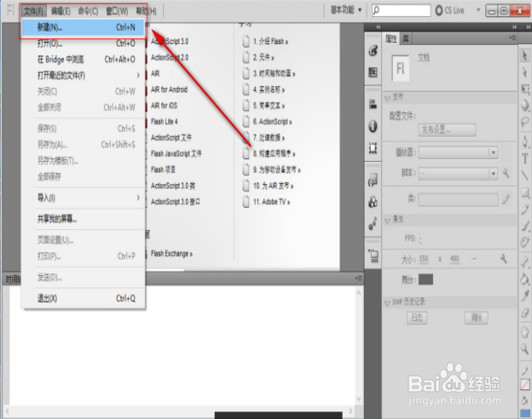The image size is (532, 419).
Task: Open the Code Snippets panel icon
Action: click(x=373, y=180)
